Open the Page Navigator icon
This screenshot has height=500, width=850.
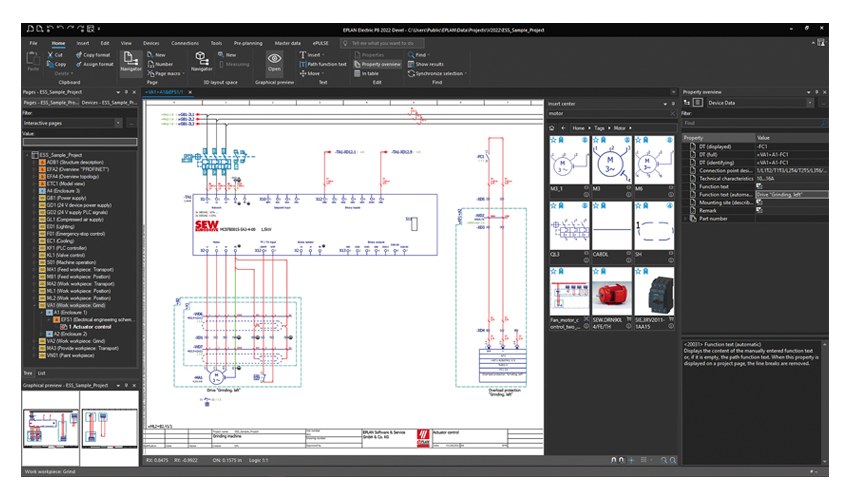point(130,58)
